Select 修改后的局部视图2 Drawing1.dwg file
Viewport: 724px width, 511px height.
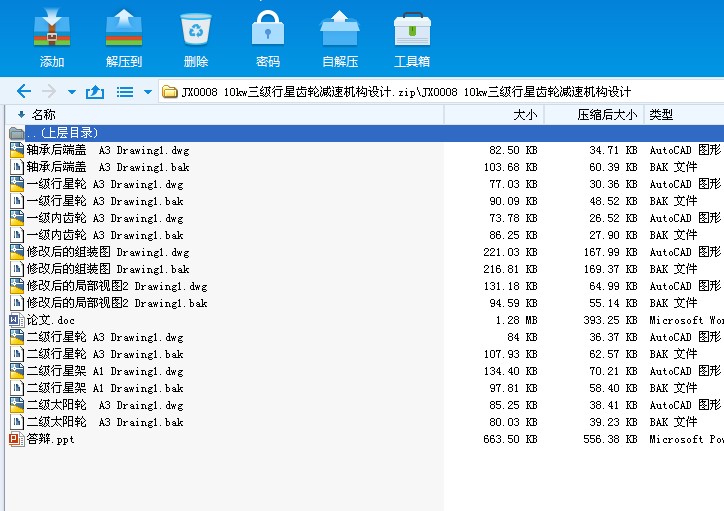click(x=117, y=286)
